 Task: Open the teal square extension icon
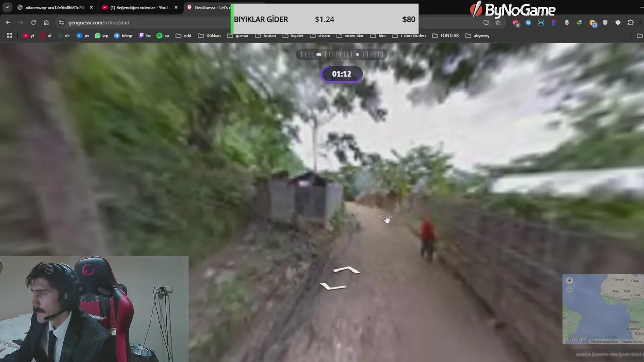(x=541, y=22)
